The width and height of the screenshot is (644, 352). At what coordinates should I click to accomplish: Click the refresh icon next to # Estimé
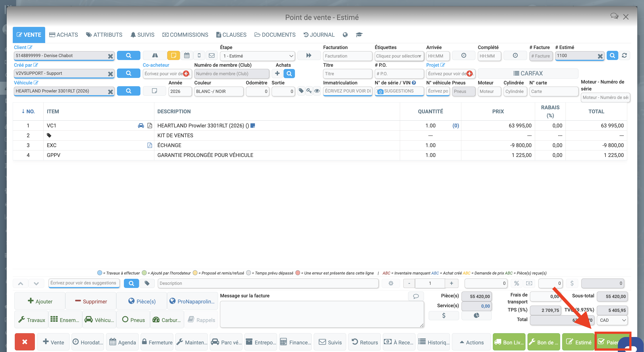click(x=624, y=56)
